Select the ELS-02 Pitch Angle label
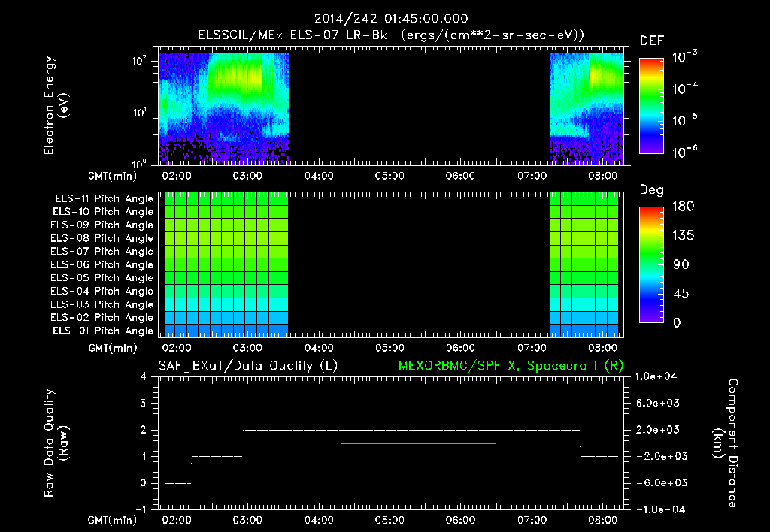This screenshot has width=770, height=532. [102, 318]
